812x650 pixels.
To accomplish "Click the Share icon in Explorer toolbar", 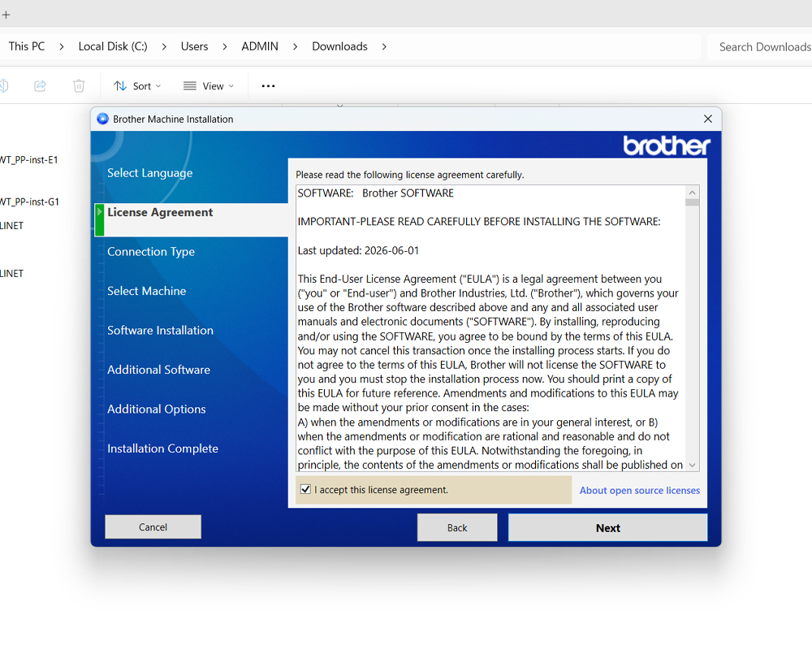I will coord(40,85).
